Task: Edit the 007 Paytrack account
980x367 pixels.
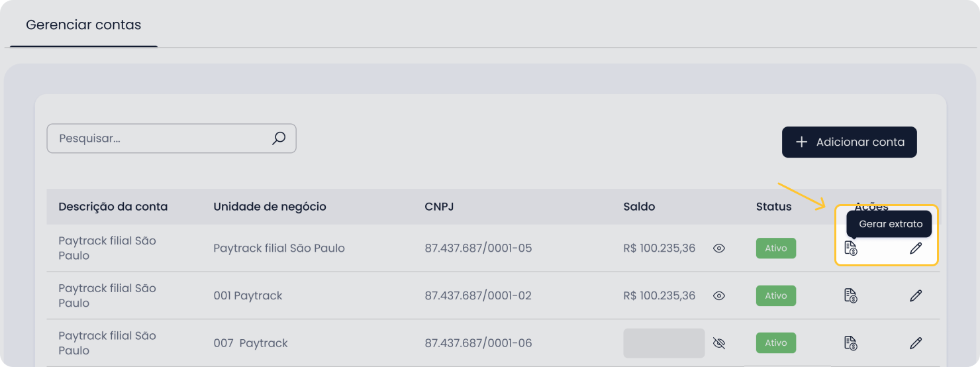Action: point(916,343)
